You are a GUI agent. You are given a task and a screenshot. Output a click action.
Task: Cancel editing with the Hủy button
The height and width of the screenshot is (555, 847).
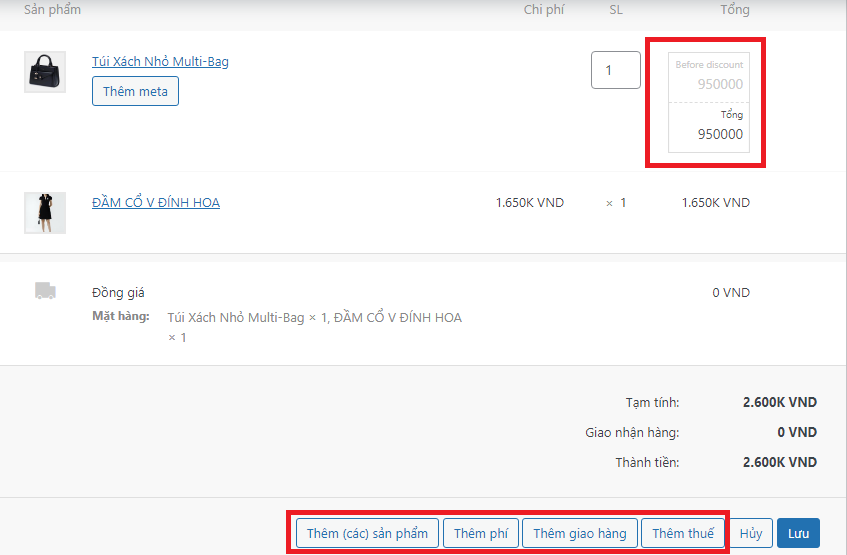(750, 533)
